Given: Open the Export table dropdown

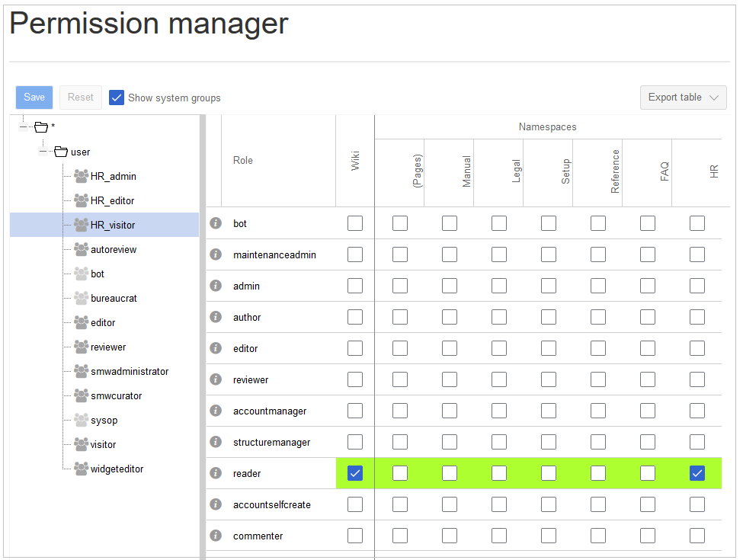Looking at the screenshot, I should tap(683, 98).
